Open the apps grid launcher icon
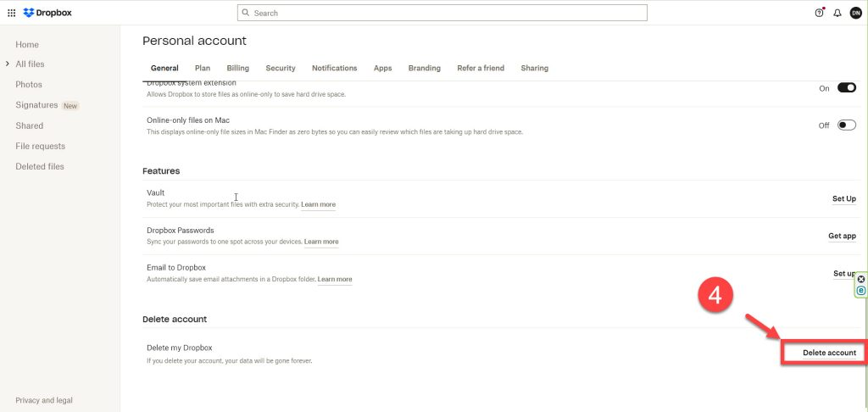The height and width of the screenshot is (412, 868). click(x=11, y=13)
